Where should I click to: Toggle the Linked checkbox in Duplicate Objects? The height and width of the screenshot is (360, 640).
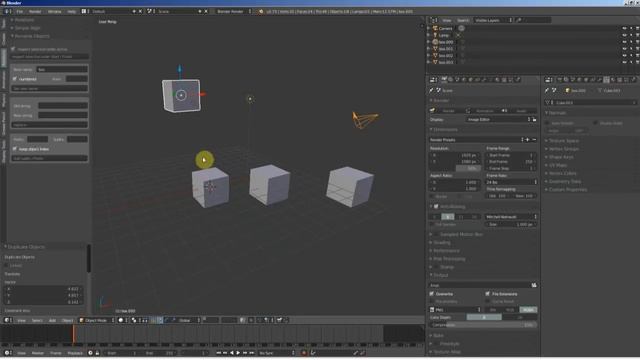click(x=7, y=265)
